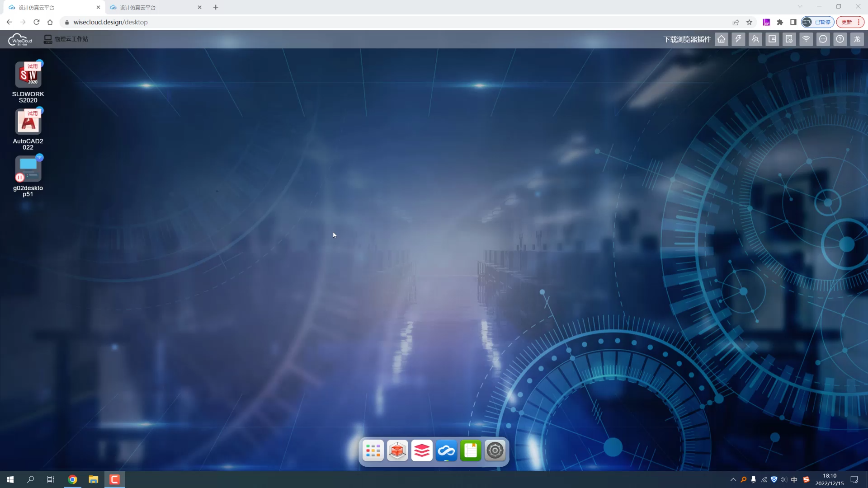
Task: Go to home via header house icon
Action: (722, 39)
